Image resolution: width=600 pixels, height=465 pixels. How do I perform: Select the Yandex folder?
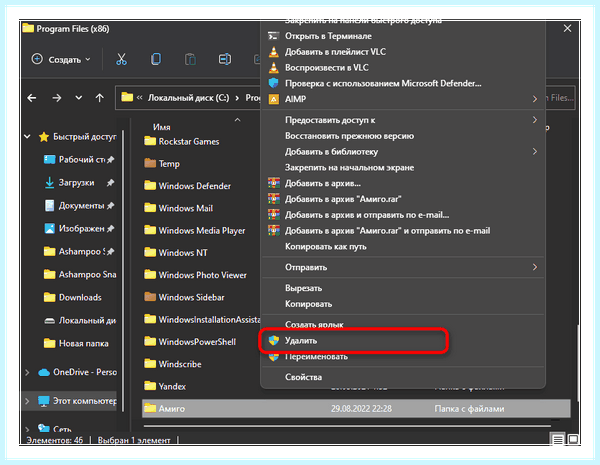coord(165,386)
